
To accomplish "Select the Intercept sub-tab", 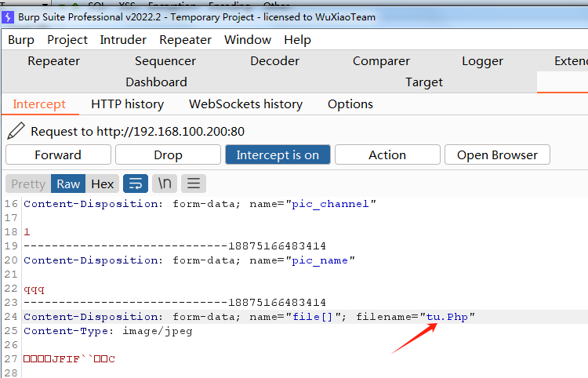I will pyautogui.click(x=39, y=104).
